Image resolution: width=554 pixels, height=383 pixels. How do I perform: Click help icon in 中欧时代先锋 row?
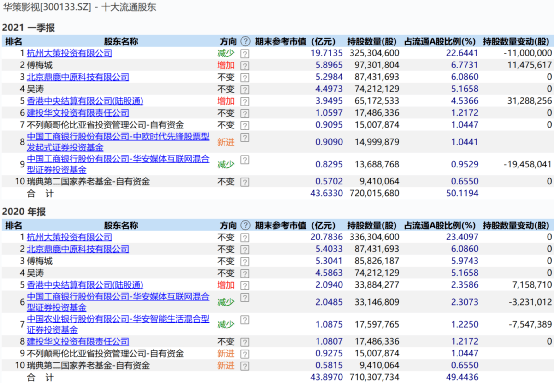pyautogui.click(x=244, y=137)
